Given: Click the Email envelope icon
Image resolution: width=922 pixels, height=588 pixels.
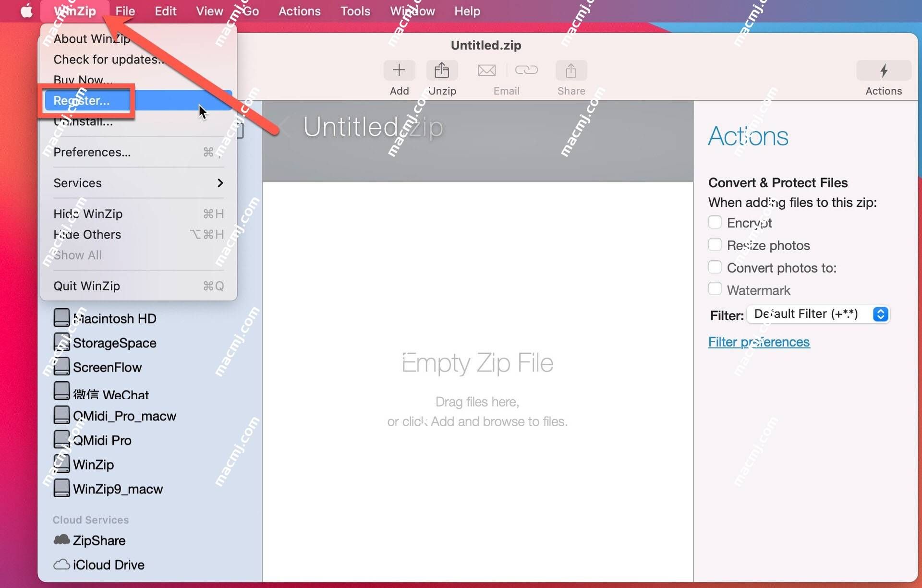Looking at the screenshot, I should click(x=486, y=70).
